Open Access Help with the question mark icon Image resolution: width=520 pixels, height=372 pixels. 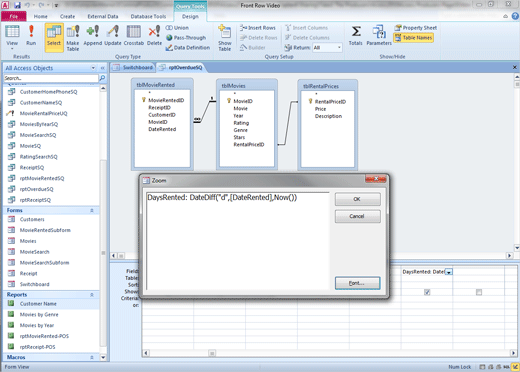tap(515, 16)
